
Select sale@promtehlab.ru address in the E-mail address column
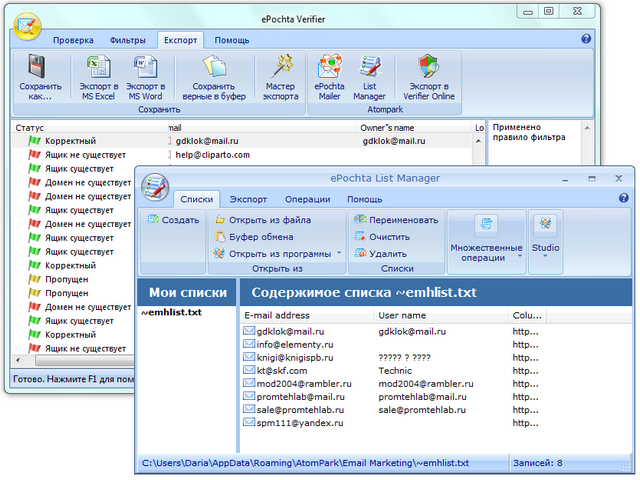(300, 410)
